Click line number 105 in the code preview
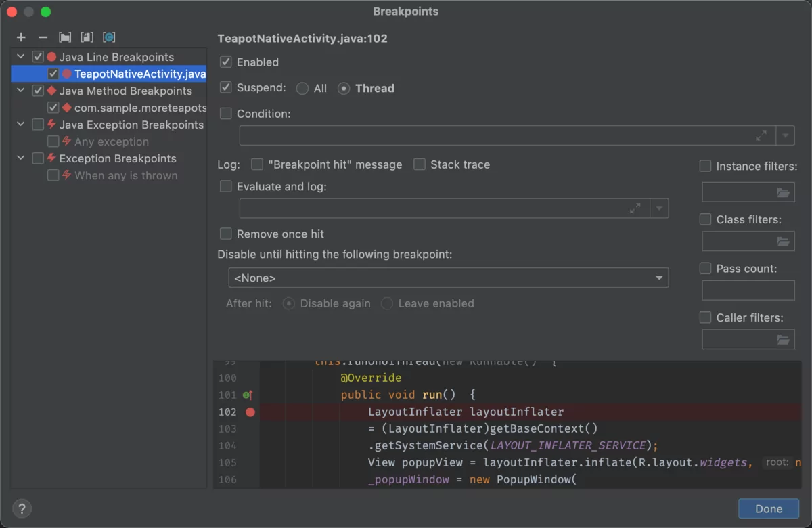 coord(227,462)
